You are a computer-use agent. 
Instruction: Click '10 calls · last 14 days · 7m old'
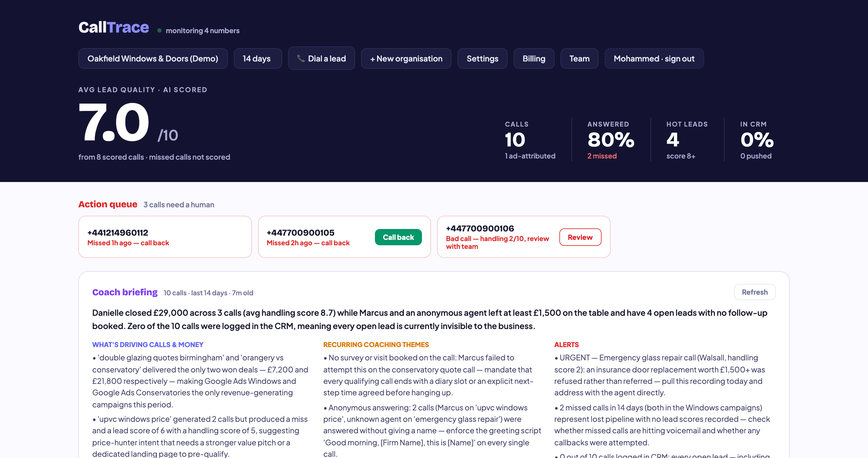[208, 293]
